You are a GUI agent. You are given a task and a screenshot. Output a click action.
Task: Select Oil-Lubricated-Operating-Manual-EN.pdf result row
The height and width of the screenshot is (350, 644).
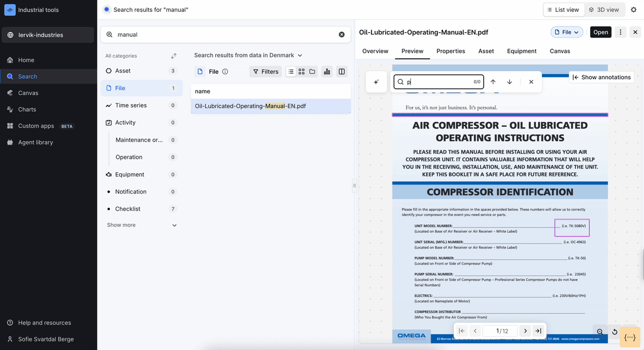point(271,106)
